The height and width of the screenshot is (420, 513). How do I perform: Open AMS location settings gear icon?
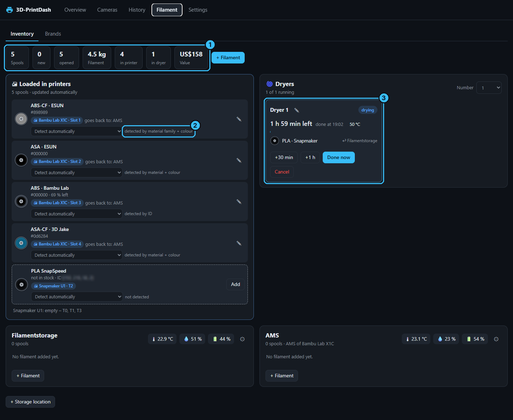click(496, 339)
